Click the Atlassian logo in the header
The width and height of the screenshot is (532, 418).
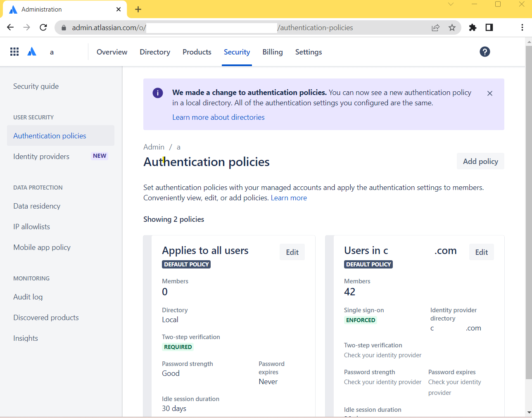pos(32,52)
